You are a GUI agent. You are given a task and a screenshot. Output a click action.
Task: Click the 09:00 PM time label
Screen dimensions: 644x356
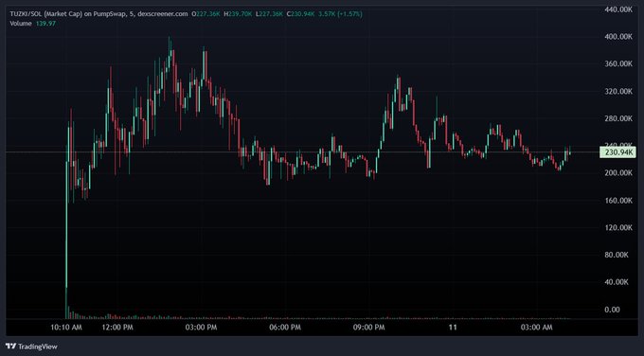tap(369, 328)
